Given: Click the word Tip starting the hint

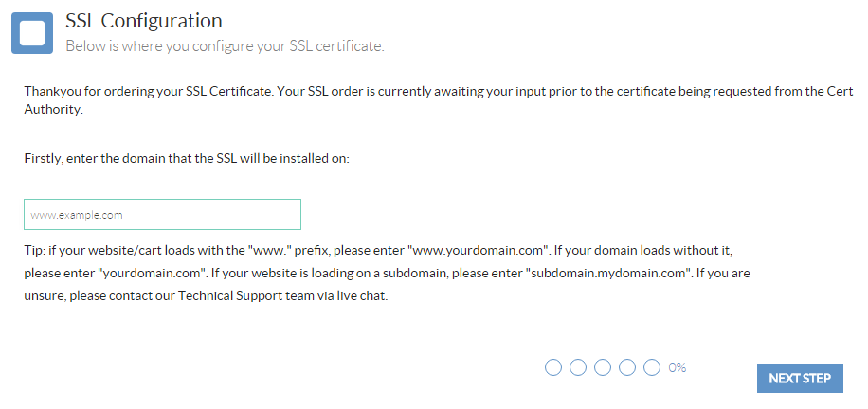Looking at the screenshot, I should [34, 251].
